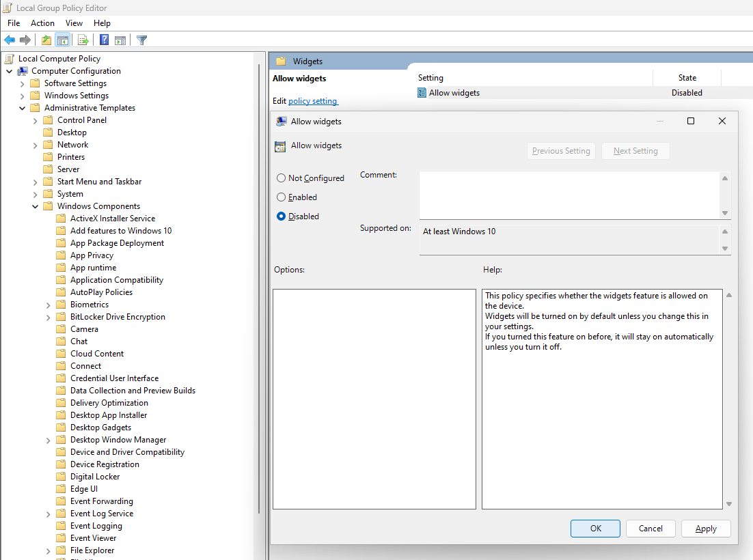
Task: Expand Start Menu and Taskbar node
Action: click(x=35, y=182)
